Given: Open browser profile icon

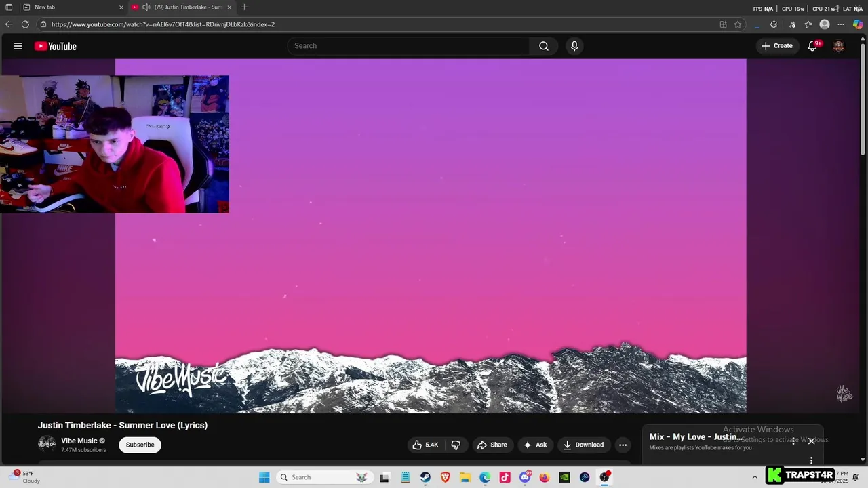Looking at the screenshot, I should [825, 24].
